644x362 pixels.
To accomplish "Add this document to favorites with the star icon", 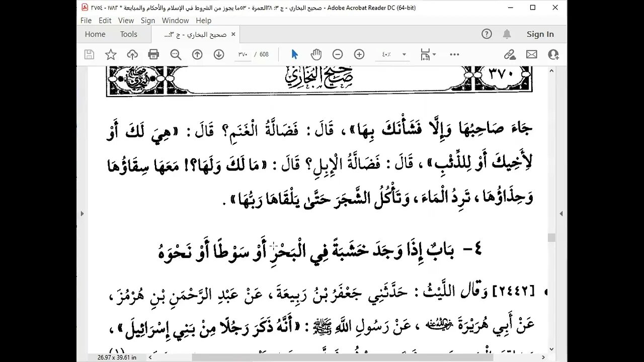I will pyautogui.click(x=111, y=54).
